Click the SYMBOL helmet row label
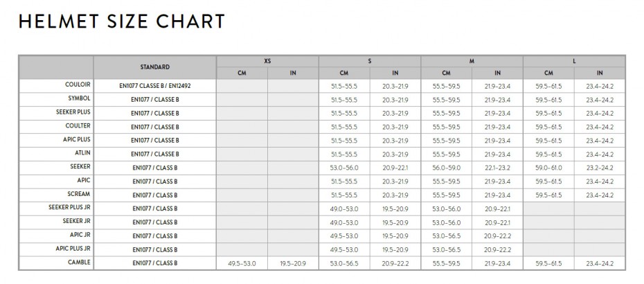The width and height of the screenshot is (644, 284). point(79,98)
